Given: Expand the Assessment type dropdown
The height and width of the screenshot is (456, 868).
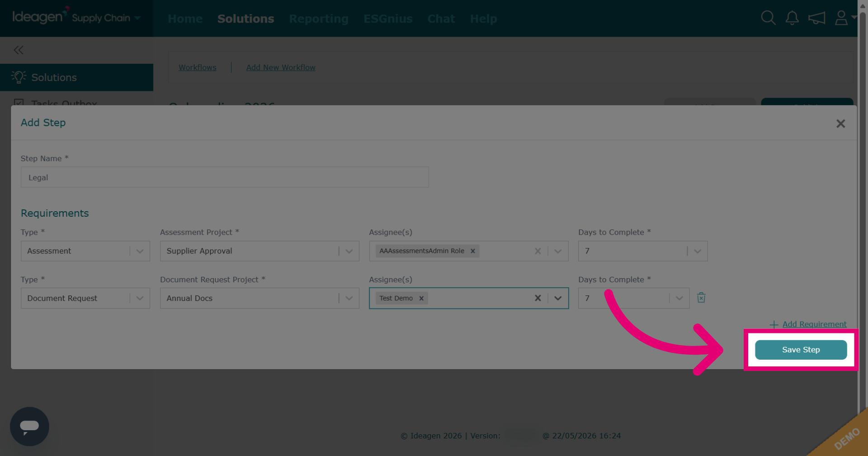Looking at the screenshot, I should (140, 251).
